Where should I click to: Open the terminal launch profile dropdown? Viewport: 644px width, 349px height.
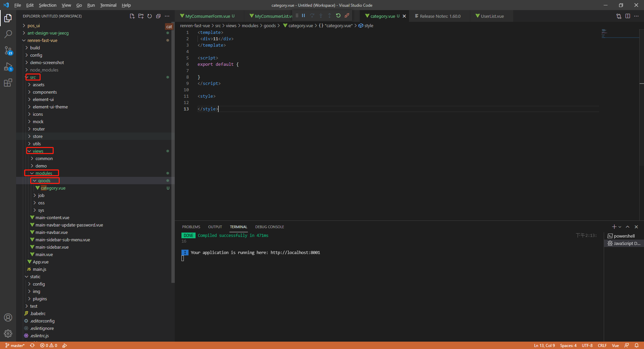620,227
